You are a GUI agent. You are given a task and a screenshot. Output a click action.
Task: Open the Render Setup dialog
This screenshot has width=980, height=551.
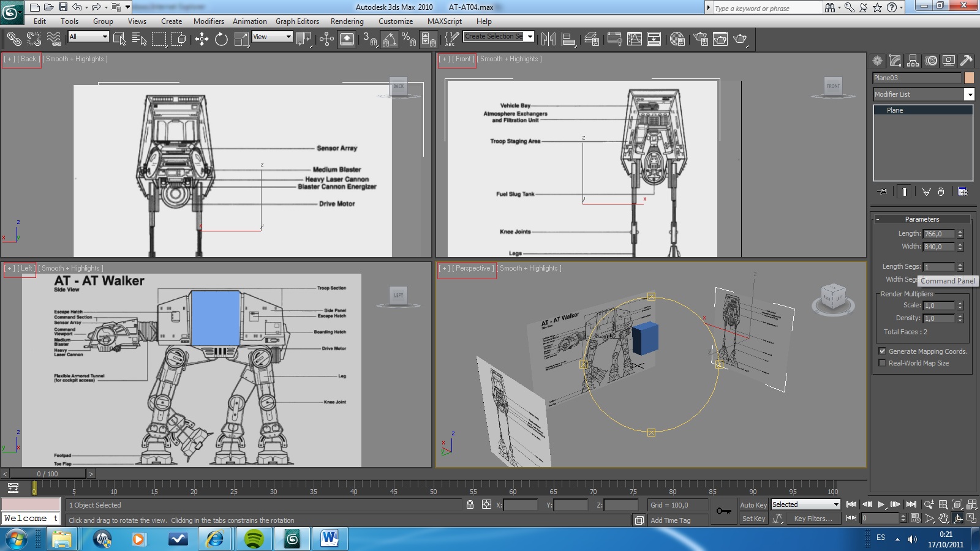click(701, 39)
